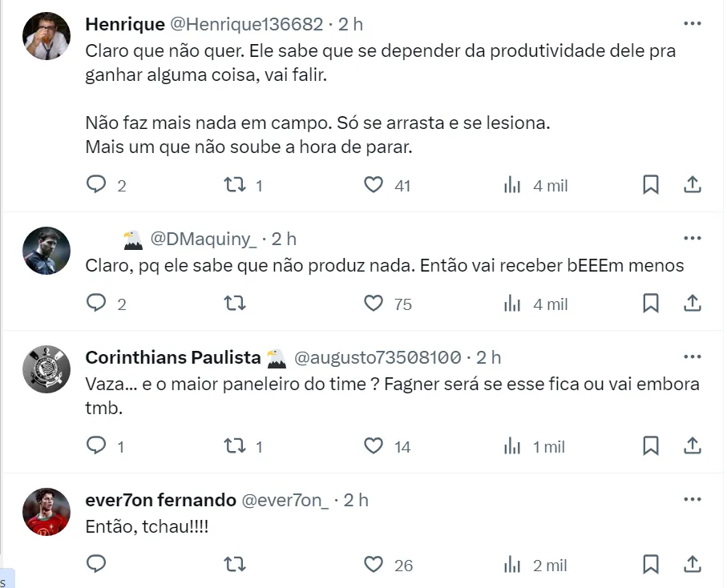This screenshot has width=727, height=588.
Task: Open @augusto73508100 handle link
Action: click(378, 357)
